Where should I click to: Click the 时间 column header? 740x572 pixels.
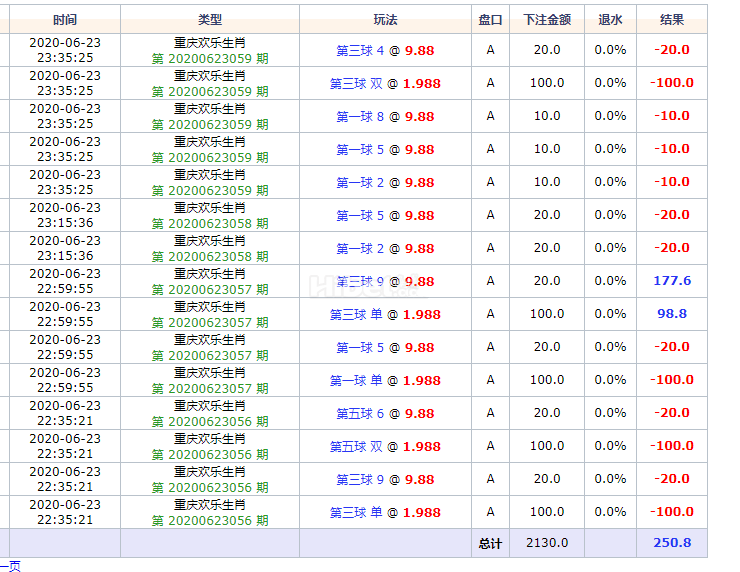(x=64, y=20)
